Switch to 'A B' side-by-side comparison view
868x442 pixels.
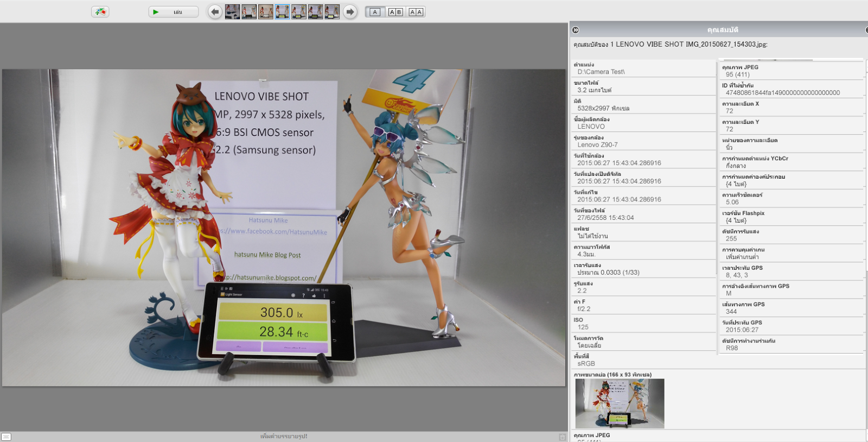395,12
